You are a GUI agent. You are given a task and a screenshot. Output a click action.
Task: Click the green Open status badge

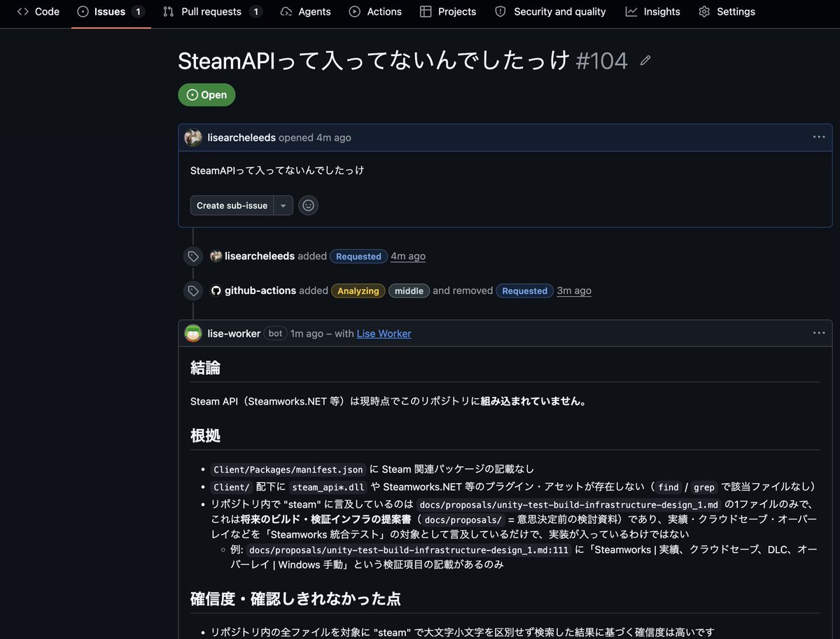(206, 94)
